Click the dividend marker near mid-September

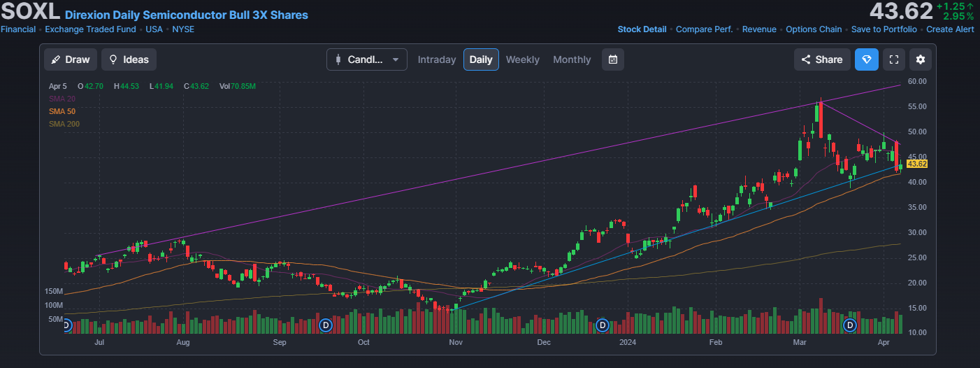point(325,325)
